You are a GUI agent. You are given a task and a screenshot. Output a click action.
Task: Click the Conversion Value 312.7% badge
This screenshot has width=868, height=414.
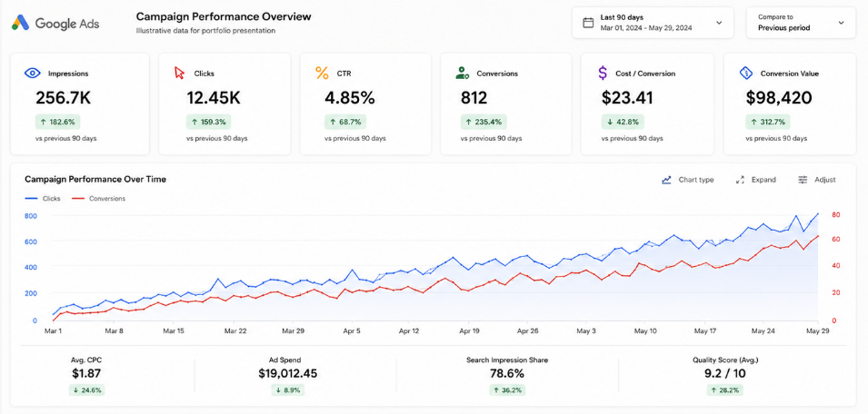pyautogui.click(x=768, y=122)
